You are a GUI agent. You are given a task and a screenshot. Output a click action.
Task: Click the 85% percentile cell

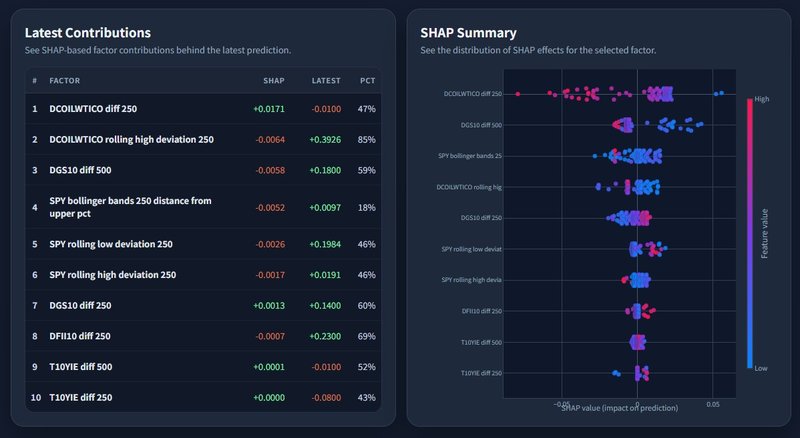coord(366,139)
